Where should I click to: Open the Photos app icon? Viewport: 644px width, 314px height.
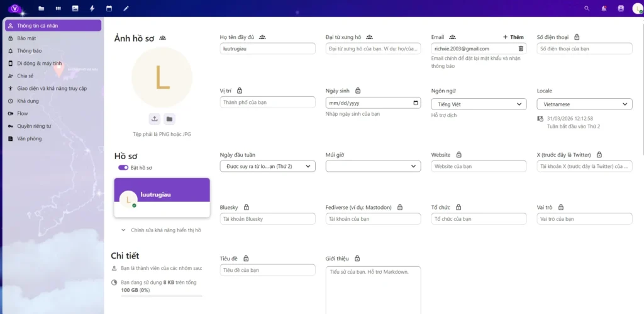(75, 8)
